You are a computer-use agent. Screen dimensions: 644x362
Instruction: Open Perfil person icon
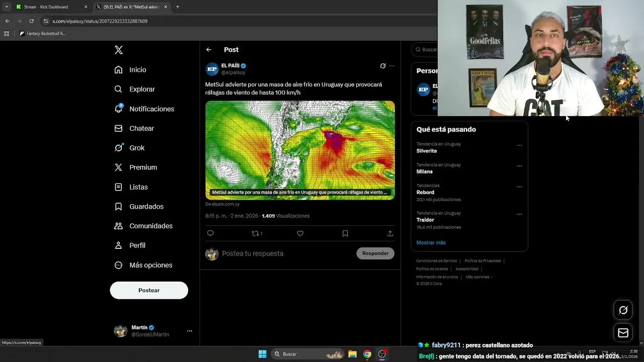coord(118,245)
